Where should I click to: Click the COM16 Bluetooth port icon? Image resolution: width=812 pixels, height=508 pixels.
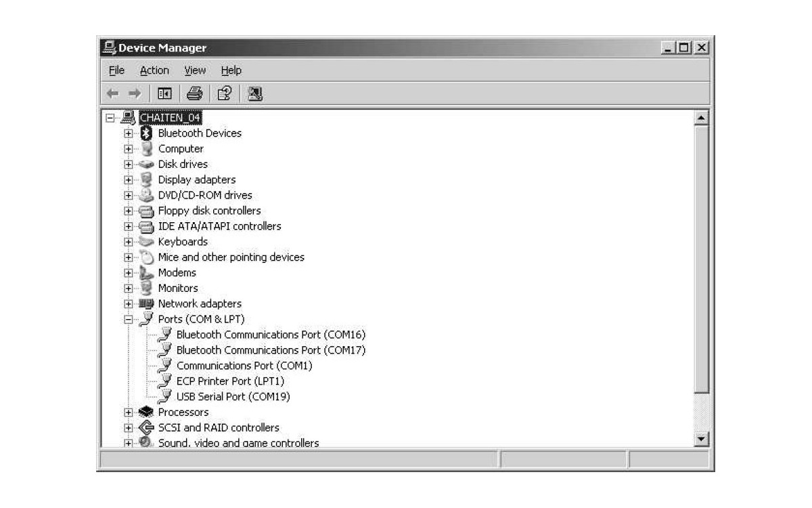point(164,335)
